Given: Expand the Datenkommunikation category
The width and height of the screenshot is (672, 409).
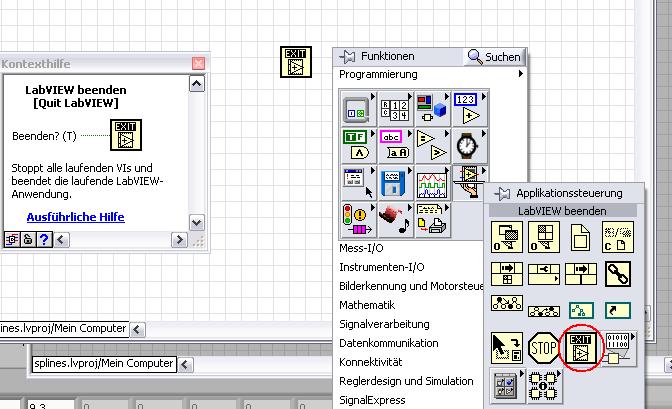Looking at the screenshot, I should click(x=388, y=343).
